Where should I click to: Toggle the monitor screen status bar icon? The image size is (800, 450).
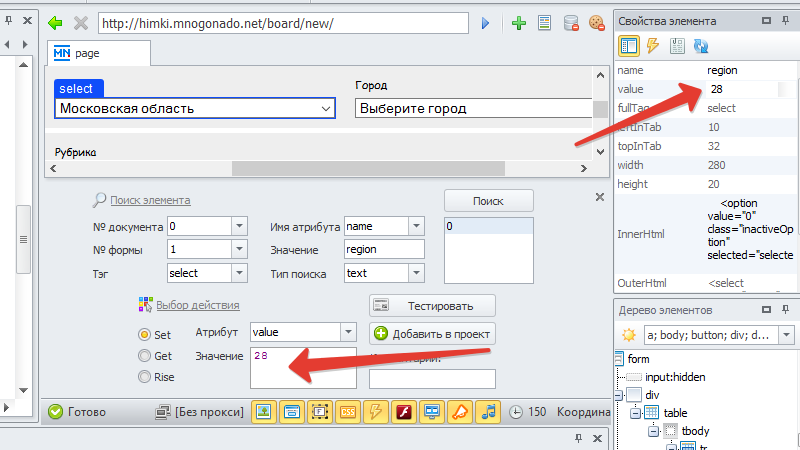432,412
